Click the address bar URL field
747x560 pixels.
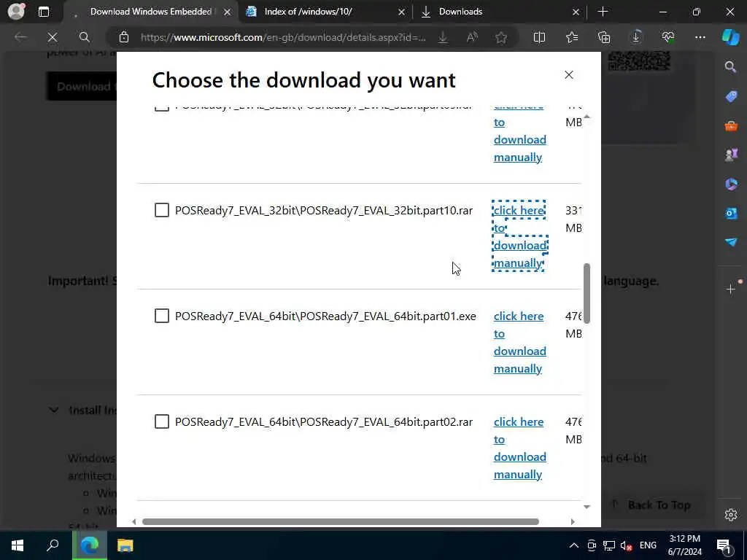click(283, 37)
